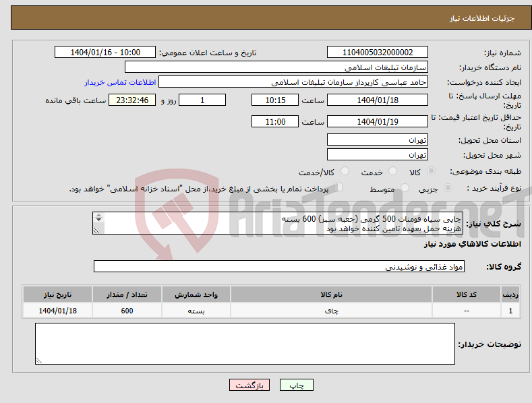
Task: Select the جزیی purchase type radio
Action: point(448,187)
